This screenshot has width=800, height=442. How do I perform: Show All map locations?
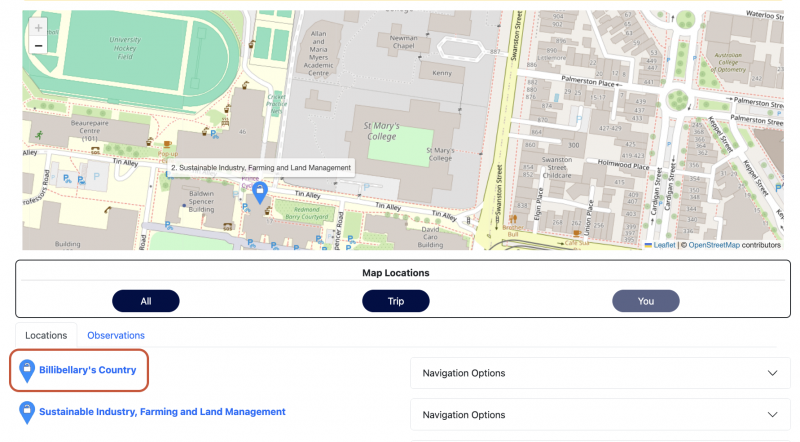point(145,301)
